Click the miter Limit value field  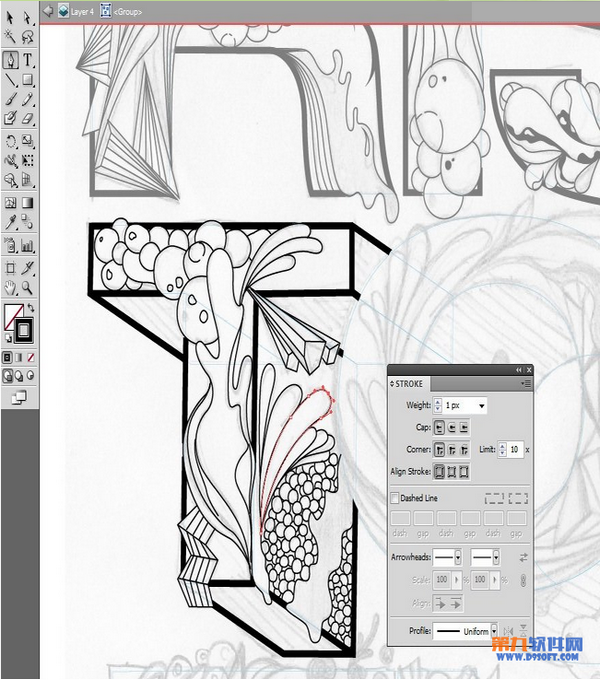(515, 449)
